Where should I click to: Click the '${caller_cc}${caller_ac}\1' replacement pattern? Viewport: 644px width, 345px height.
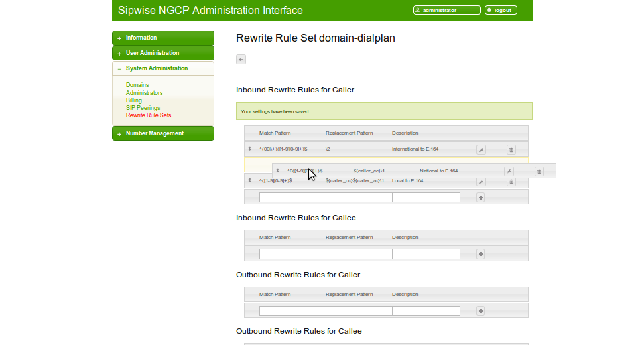click(355, 180)
